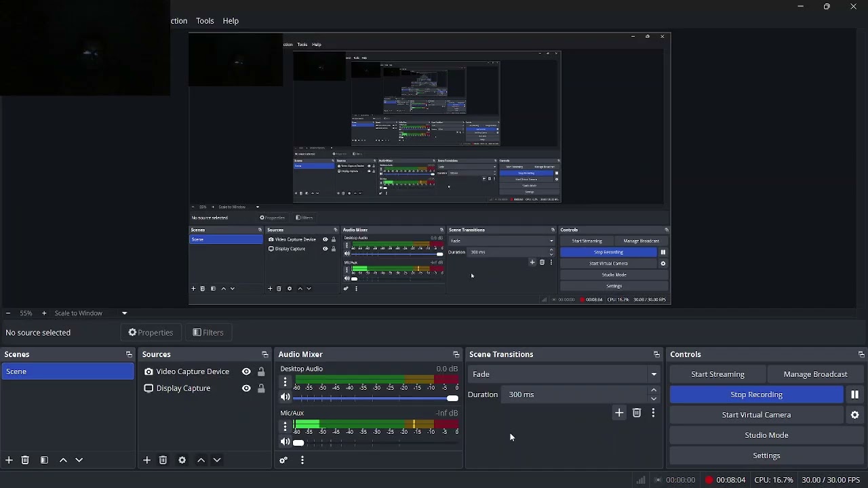The height and width of the screenshot is (488, 868).
Task: Click the preview canvas thumbnail
Action: point(430,169)
